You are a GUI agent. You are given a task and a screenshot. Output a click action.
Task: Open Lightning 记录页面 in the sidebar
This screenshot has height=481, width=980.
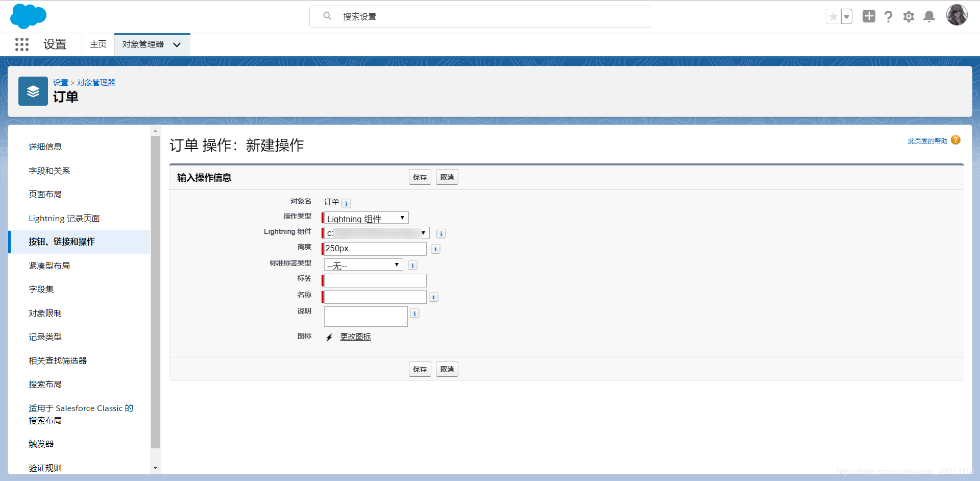coord(64,218)
